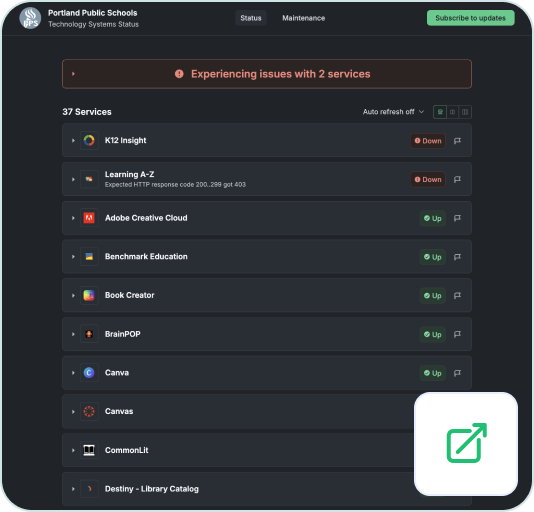This screenshot has width=534, height=512.
Task: Select the three-column layout icon
Action: point(465,112)
